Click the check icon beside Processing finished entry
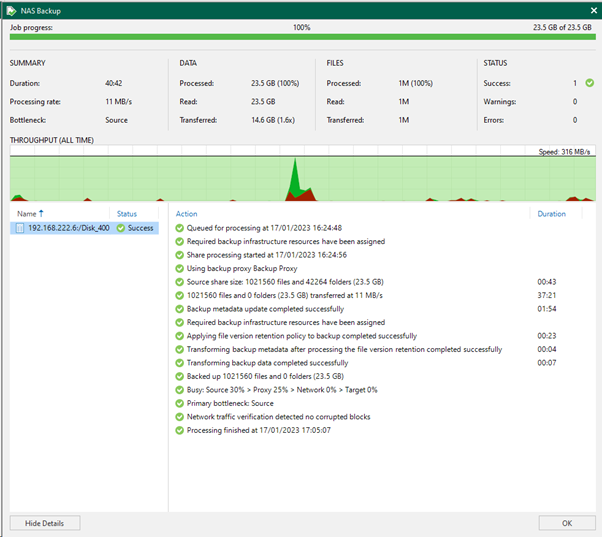The height and width of the screenshot is (537, 602). pyautogui.click(x=179, y=430)
